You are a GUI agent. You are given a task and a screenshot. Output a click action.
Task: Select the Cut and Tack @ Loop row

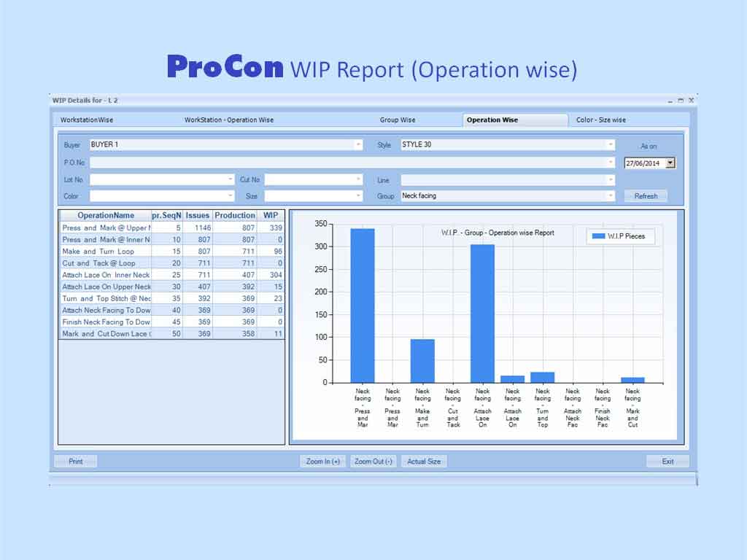[171, 263]
